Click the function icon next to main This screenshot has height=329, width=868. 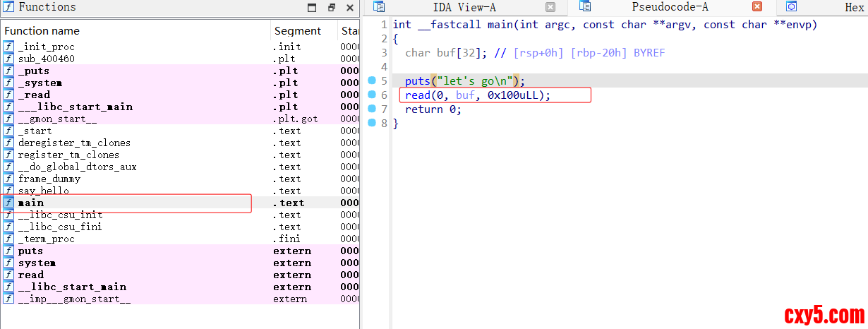click(8, 203)
